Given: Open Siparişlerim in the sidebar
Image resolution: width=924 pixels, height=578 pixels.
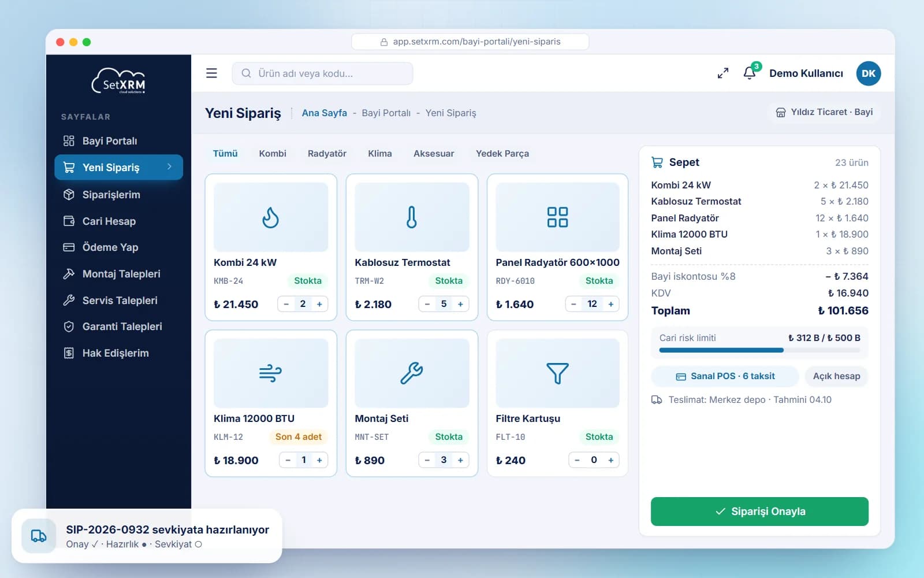Looking at the screenshot, I should [118, 195].
